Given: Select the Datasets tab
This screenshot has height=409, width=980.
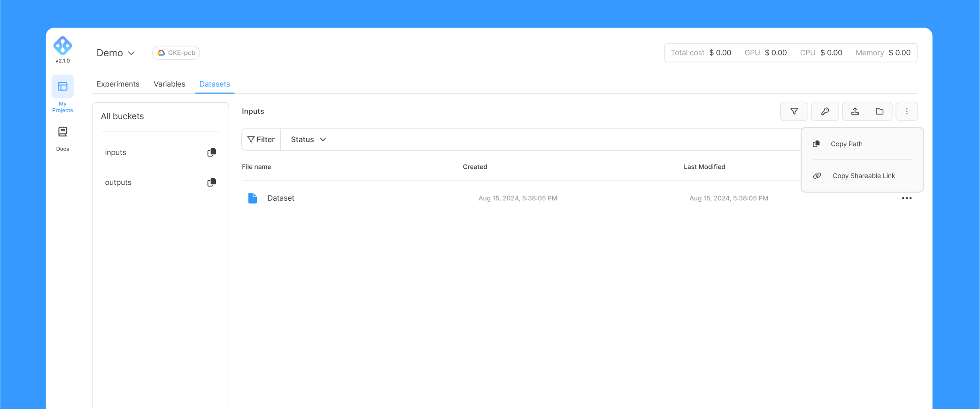Looking at the screenshot, I should [215, 84].
